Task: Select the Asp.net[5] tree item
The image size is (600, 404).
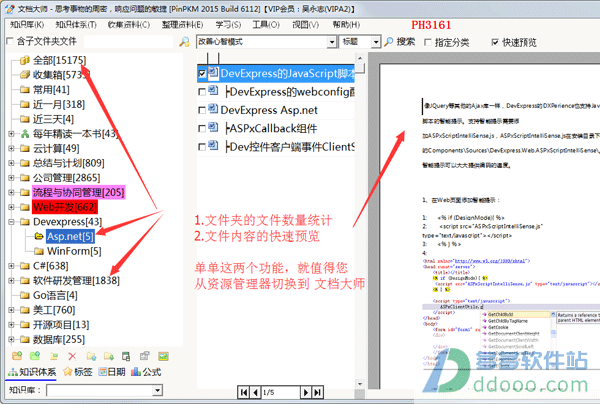Action: click(70, 236)
